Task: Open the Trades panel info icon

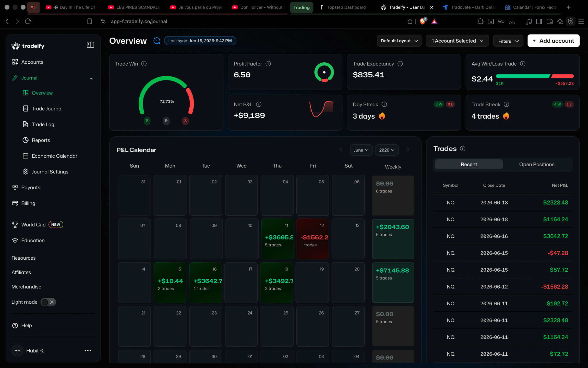Action: [463, 149]
